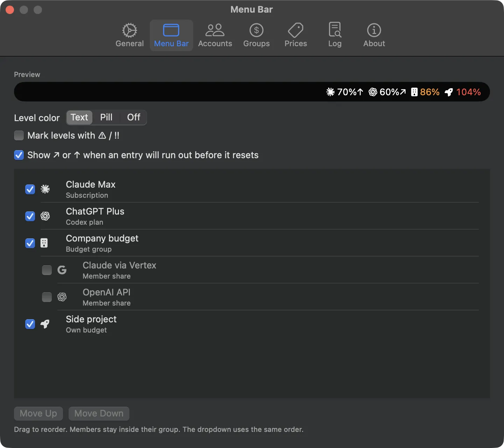
Task: Click the preview starburst icon beside 70%
Action: click(330, 92)
